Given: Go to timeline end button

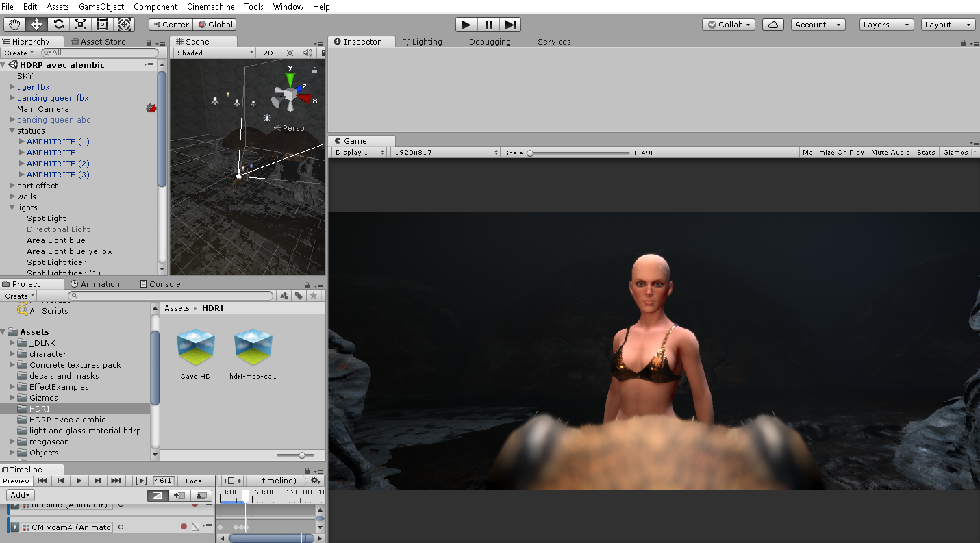Looking at the screenshot, I should point(116,481).
